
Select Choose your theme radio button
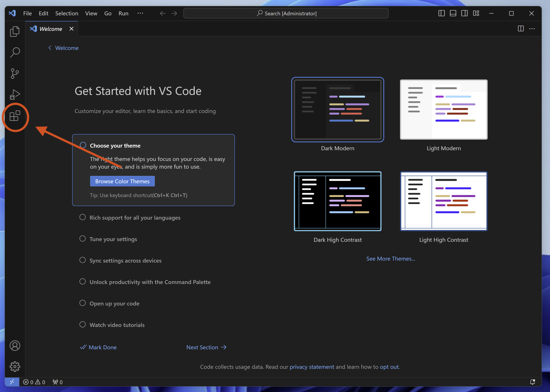83,145
